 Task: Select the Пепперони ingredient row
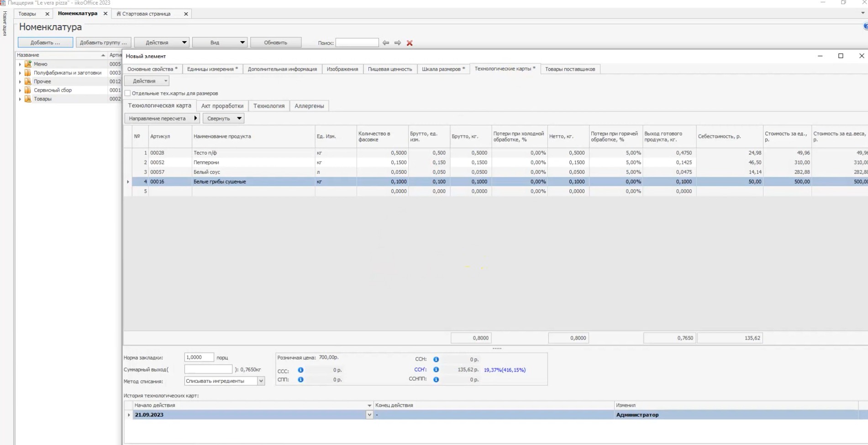495,162
